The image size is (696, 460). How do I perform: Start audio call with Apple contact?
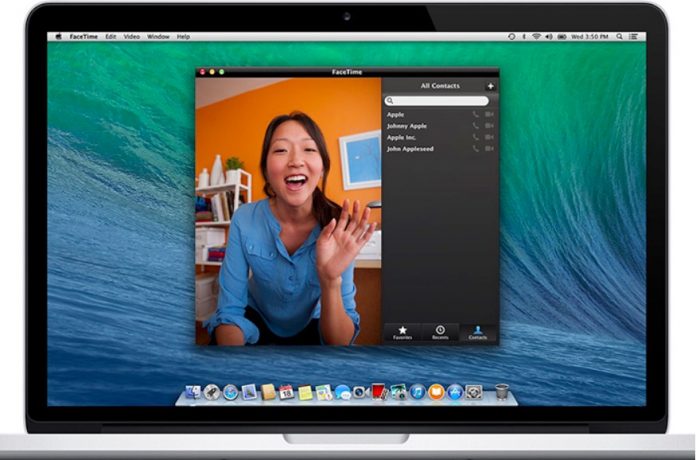pyautogui.click(x=475, y=115)
